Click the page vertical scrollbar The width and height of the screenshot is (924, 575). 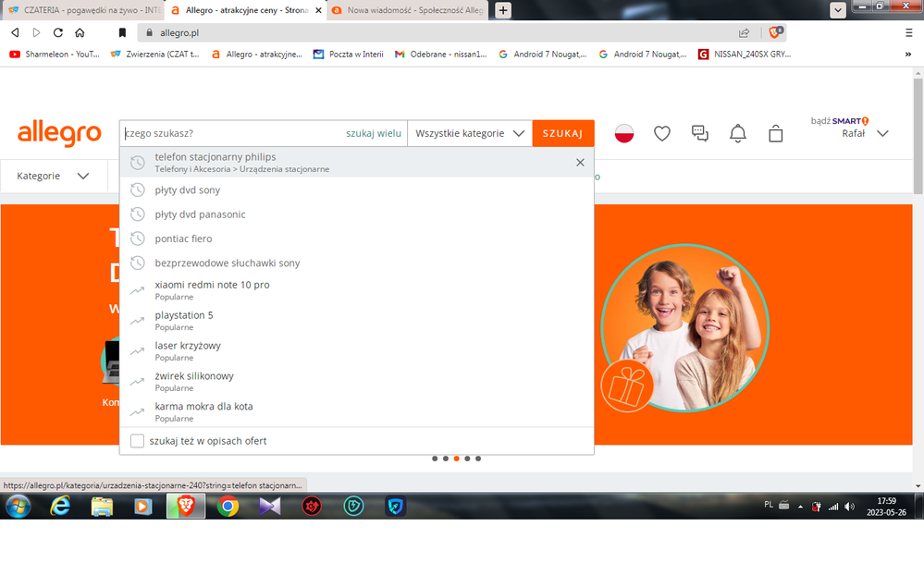(x=918, y=136)
